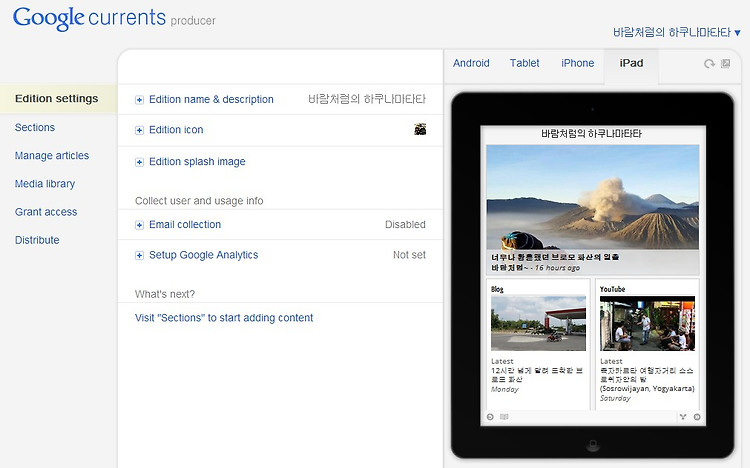Image resolution: width=750 pixels, height=468 pixels.
Task: Click the share icon in preview footer
Action: pos(683,417)
